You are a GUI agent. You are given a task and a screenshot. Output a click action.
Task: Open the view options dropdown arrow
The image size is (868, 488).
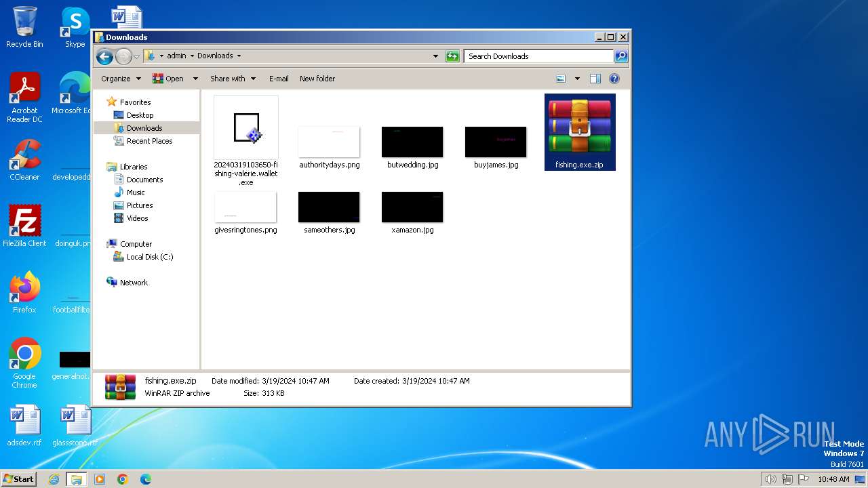pos(577,79)
